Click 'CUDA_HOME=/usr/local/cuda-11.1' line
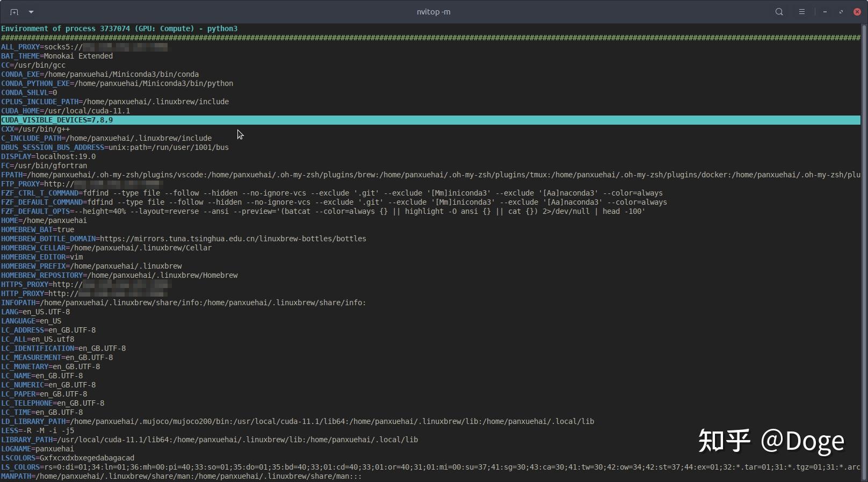 pos(66,111)
